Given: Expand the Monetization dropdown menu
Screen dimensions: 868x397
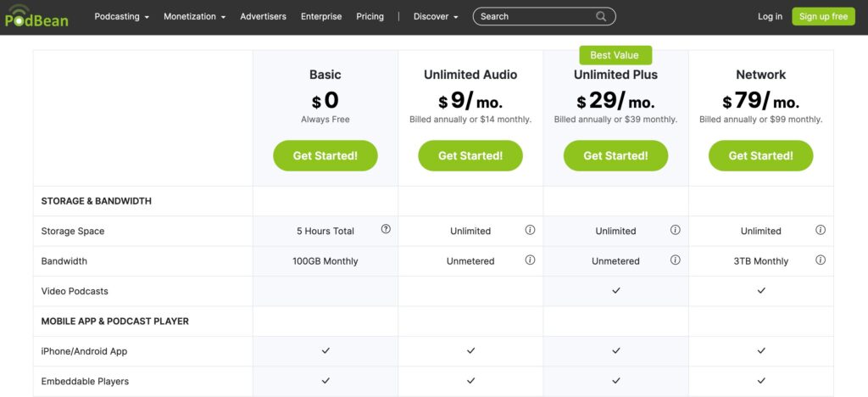Looking at the screenshot, I should 194,17.
